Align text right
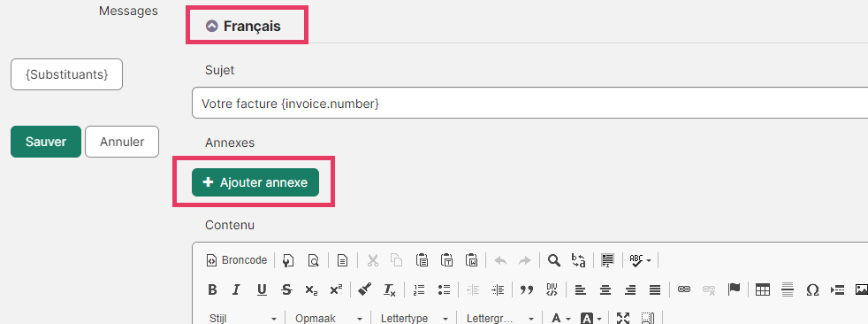Screen dimensions: 868x324 630,289
